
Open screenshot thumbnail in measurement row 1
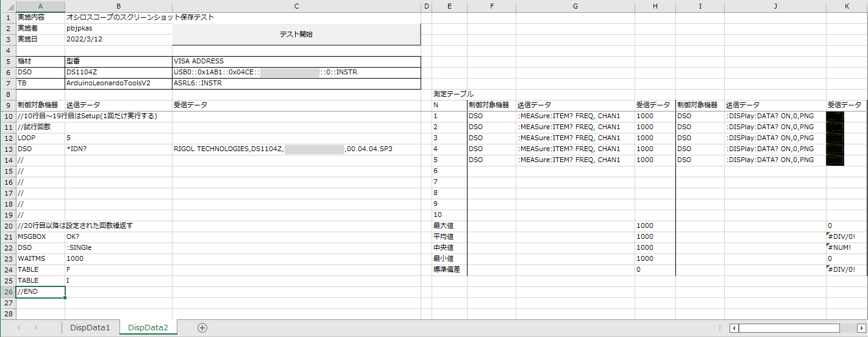835,116
